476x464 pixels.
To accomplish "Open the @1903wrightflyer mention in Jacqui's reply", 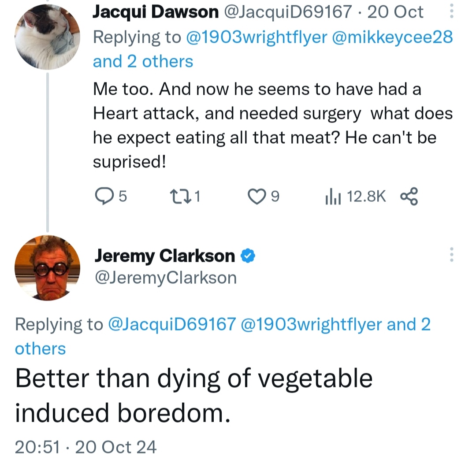I will pos(258,37).
